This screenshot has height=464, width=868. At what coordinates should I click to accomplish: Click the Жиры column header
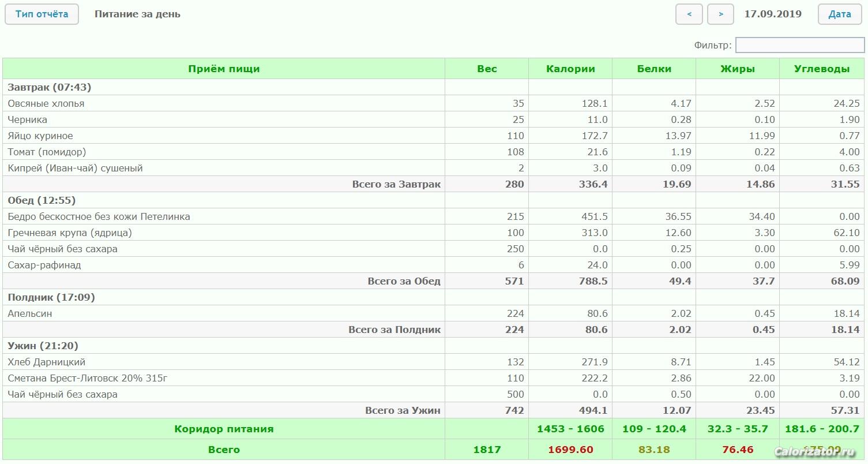(x=738, y=69)
